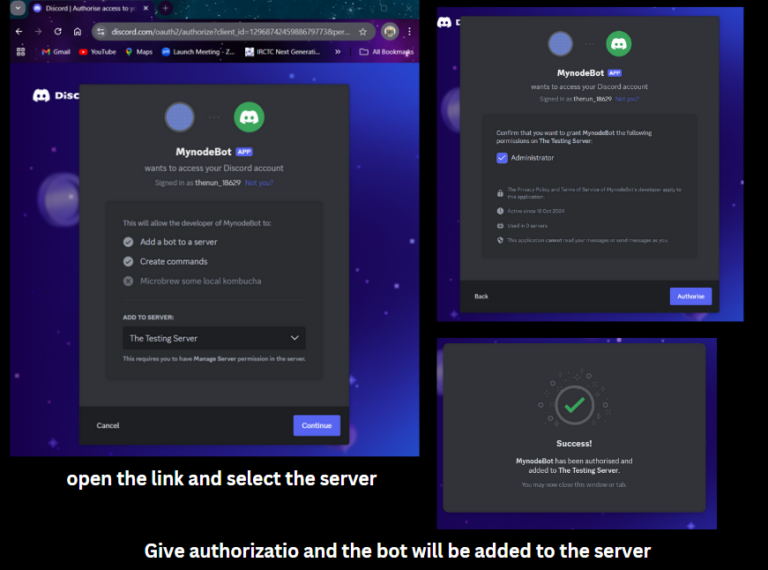Viewport: 768px width, 570px height.
Task: Click the green Success checkmark
Action: (575, 405)
